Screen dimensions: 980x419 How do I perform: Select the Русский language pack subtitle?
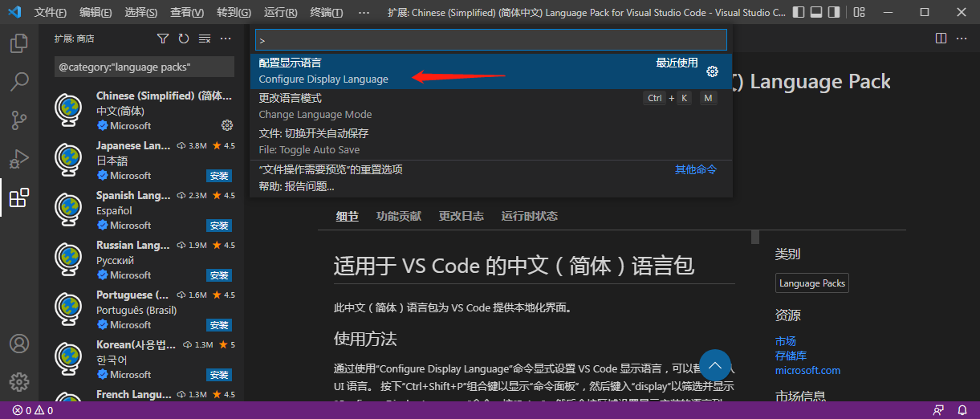(116, 260)
